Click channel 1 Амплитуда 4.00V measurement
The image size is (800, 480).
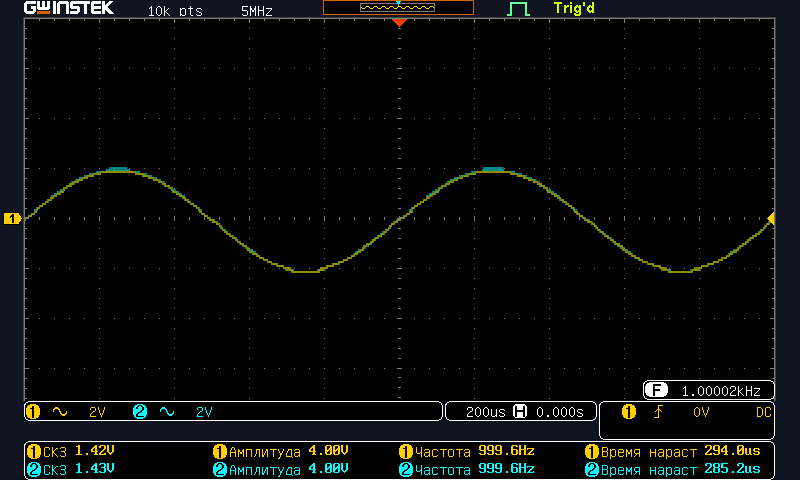coord(281,451)
